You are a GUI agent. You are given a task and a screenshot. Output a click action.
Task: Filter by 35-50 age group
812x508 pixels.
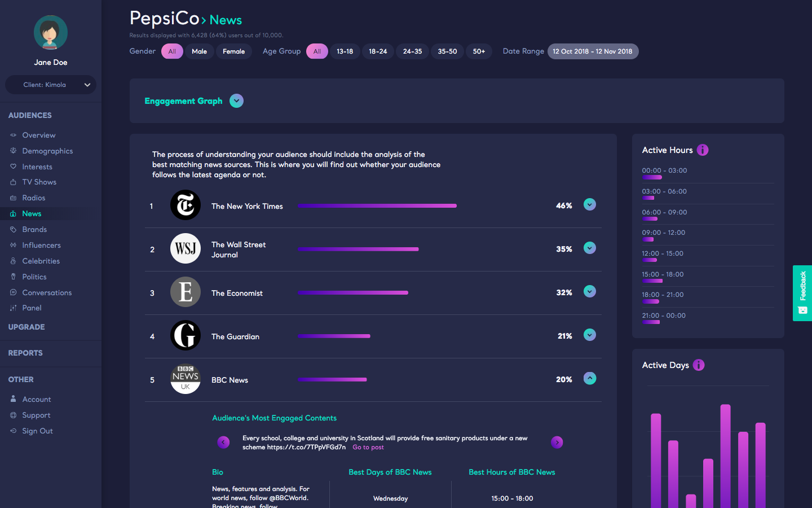point(448,51)
